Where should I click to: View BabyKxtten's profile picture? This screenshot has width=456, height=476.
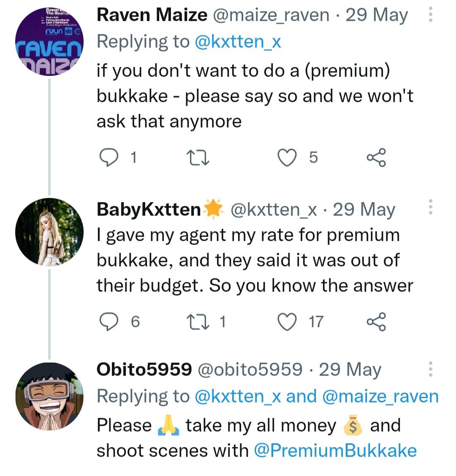49,232
